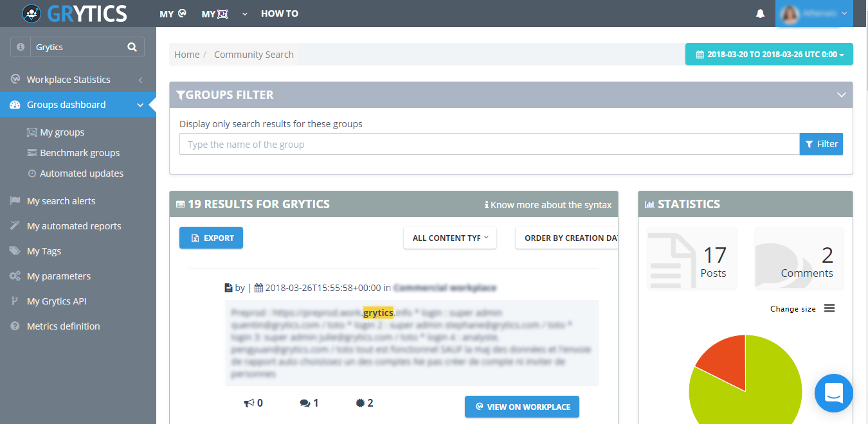Click the Groups dashboard gauge icon
Screen dimensions: 868x424
point(15,105)
